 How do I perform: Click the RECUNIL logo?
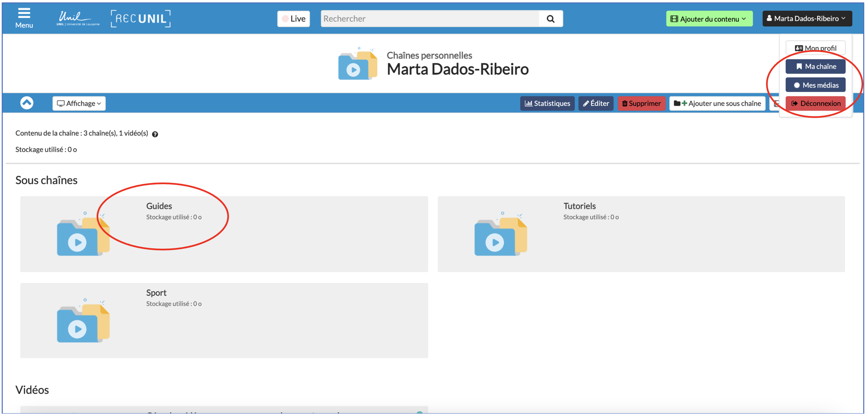(x=141, y=19)
